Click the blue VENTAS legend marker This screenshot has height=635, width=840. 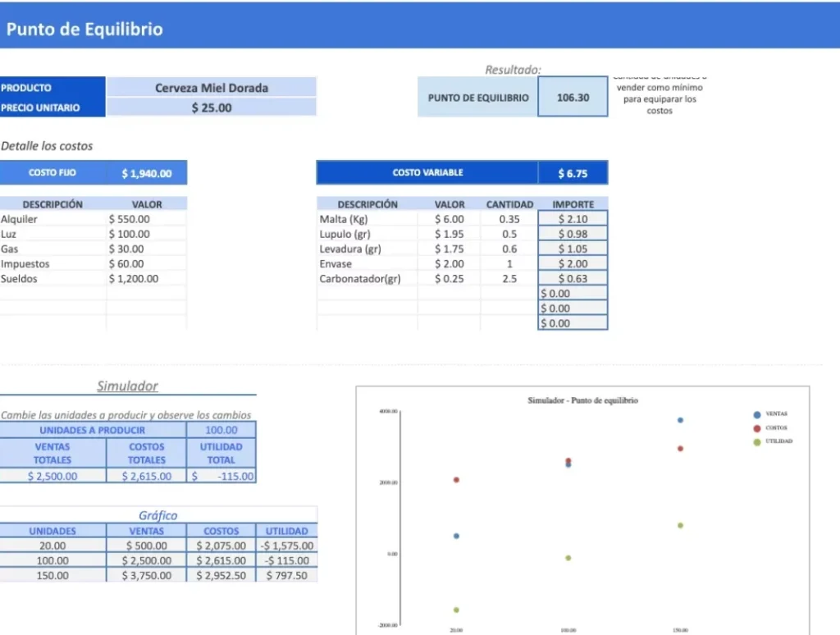pyautogui.click(x=756, y=415)
